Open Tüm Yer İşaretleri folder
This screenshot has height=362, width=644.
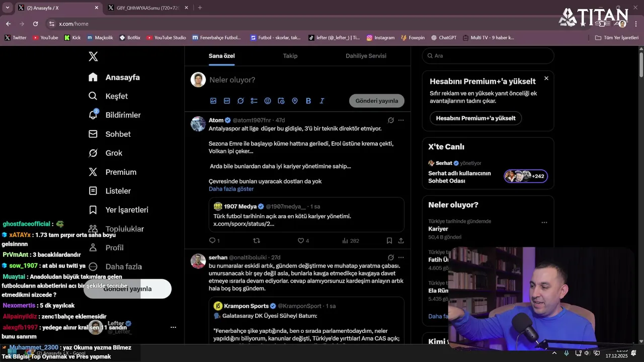[617, 38]
